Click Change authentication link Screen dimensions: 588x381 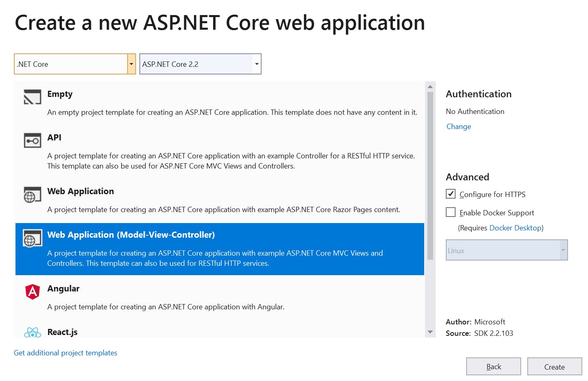pos(458,127)
